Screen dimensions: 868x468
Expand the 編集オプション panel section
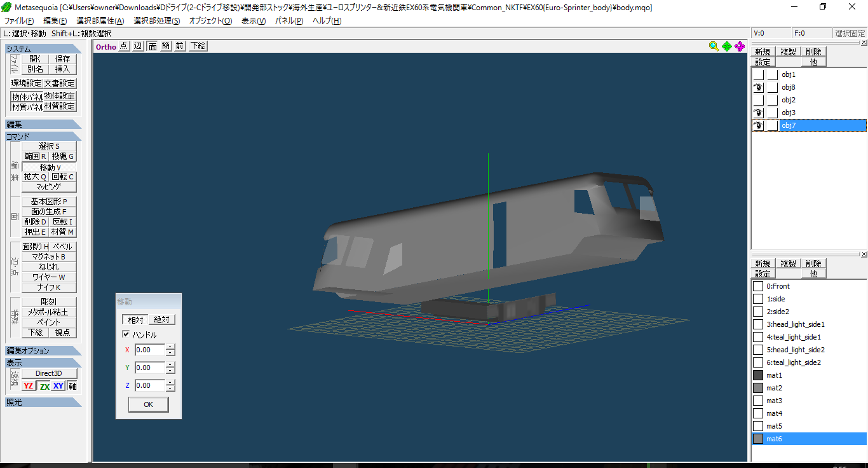tap(43, 351)
